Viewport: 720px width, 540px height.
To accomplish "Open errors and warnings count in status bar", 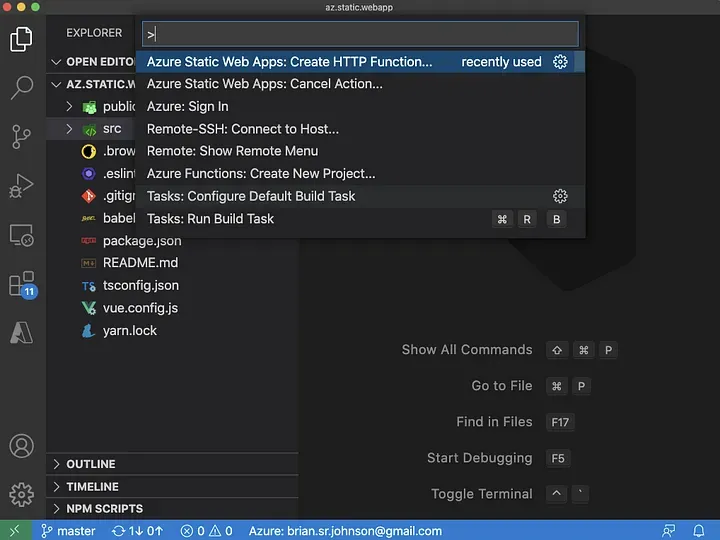I will 206,531.
